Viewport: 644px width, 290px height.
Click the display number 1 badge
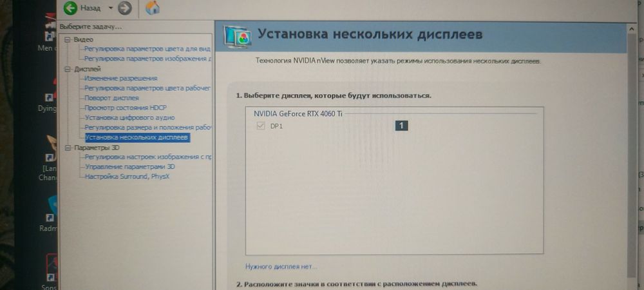click(x=401, y=126)
